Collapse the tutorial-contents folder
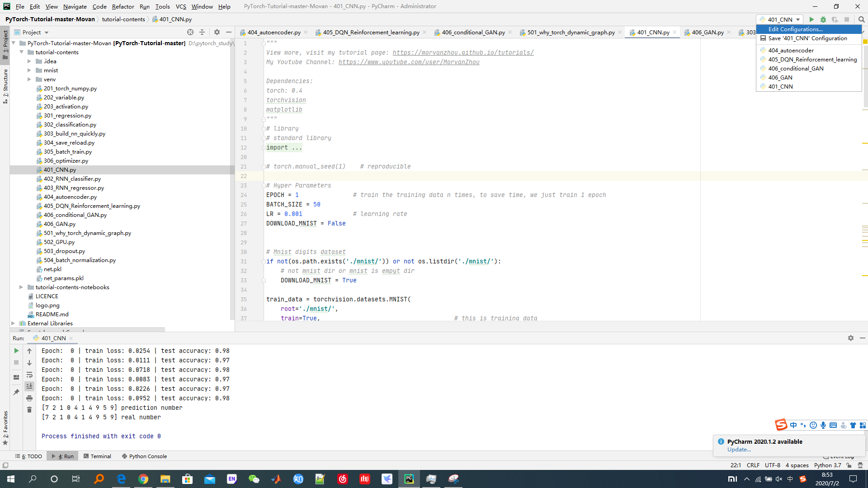 (x=21, y=52)
